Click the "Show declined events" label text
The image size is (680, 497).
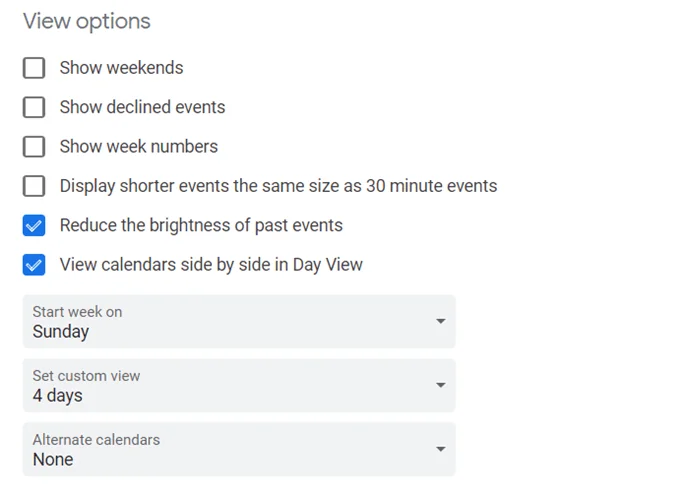click(142, 107)
